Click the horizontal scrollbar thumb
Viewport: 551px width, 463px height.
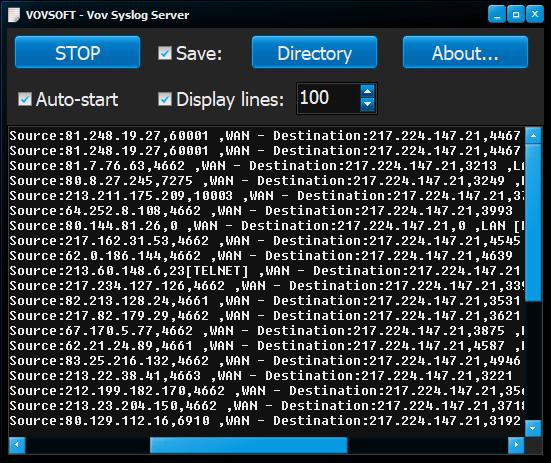point(248,445)
